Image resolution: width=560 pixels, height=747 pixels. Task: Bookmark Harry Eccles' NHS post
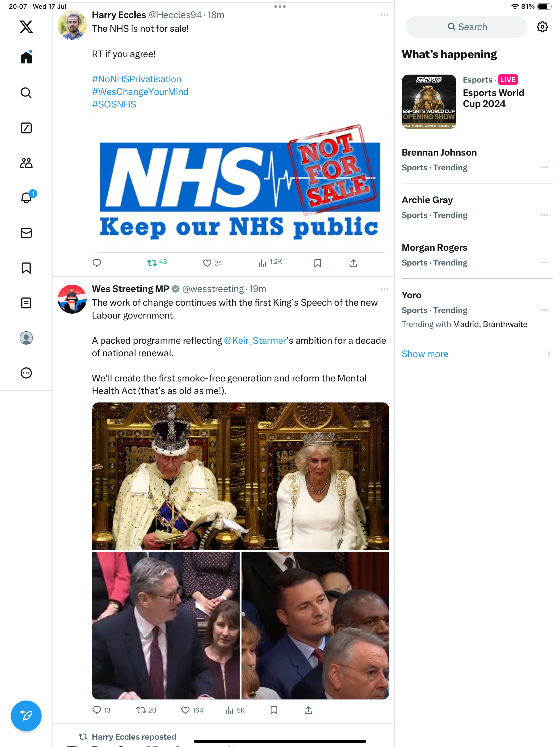click(317, 263)
